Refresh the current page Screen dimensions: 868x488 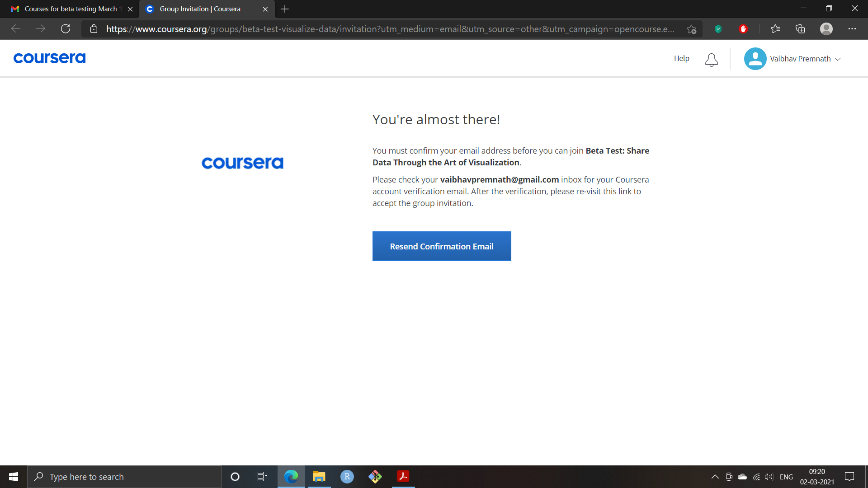coord(66,29)
